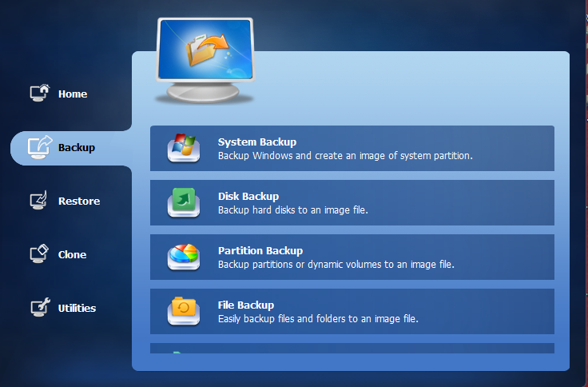Viewport: 588px width, 387px height.
Task: Click the Backup arrow icon in sidebar
Action: point(40,147)
